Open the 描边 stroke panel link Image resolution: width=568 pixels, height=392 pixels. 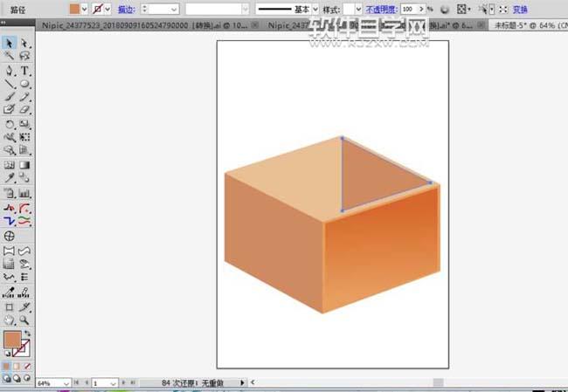pos(126,10)
